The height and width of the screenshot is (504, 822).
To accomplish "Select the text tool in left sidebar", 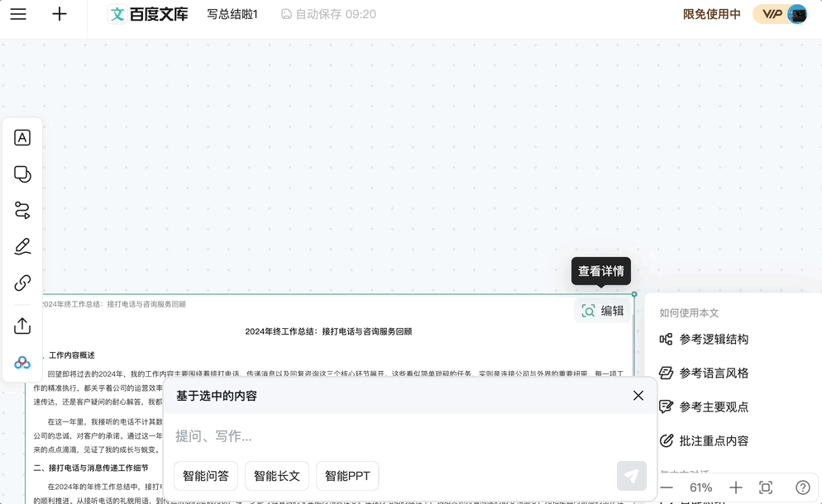I will point(22,137).
